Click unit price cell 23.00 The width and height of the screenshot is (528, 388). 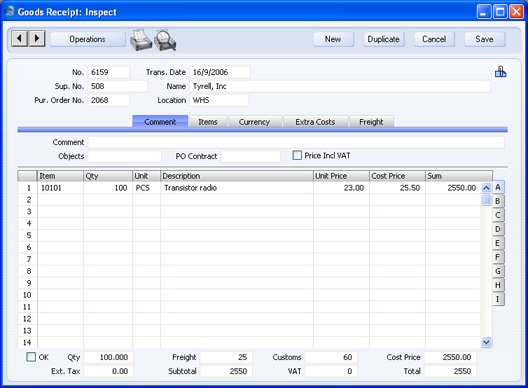(x=341, y=188)
